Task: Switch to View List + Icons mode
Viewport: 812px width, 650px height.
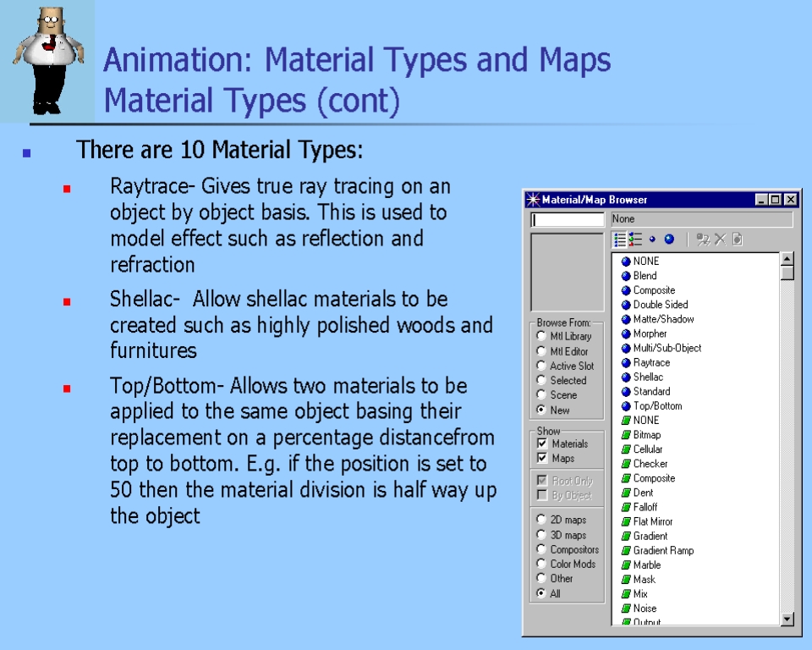Action: click(636, 240)
